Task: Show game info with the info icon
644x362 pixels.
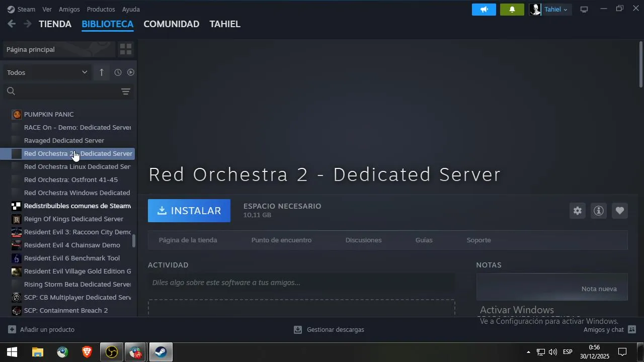Action: 599,211
